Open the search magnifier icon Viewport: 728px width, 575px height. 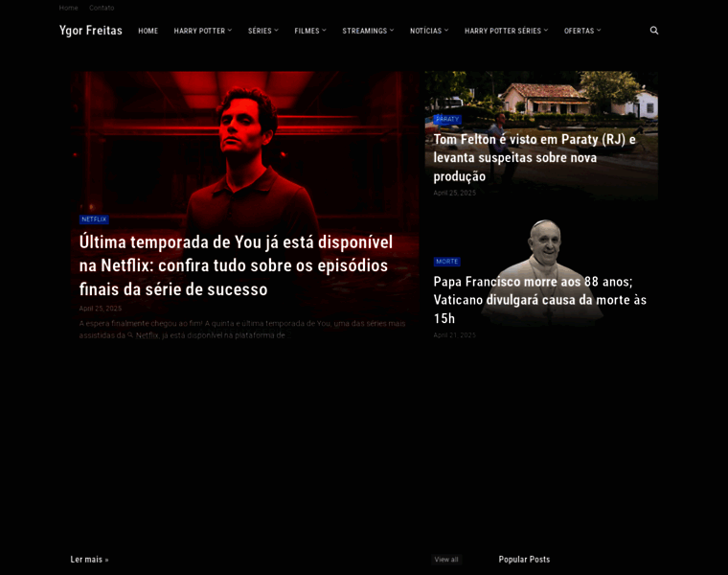click(653, 31)
